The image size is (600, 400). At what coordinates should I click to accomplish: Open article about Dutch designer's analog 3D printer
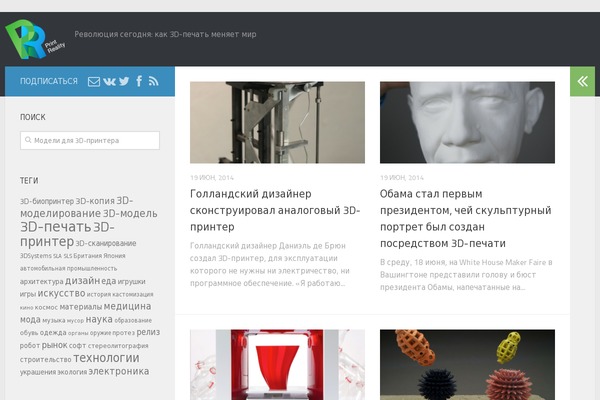tap(275, 210)
